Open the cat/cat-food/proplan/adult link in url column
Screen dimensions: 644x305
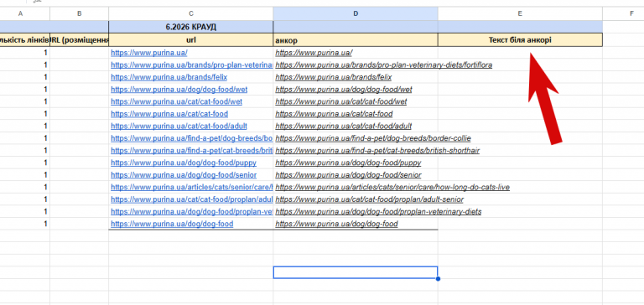click(x=191, y=199)
